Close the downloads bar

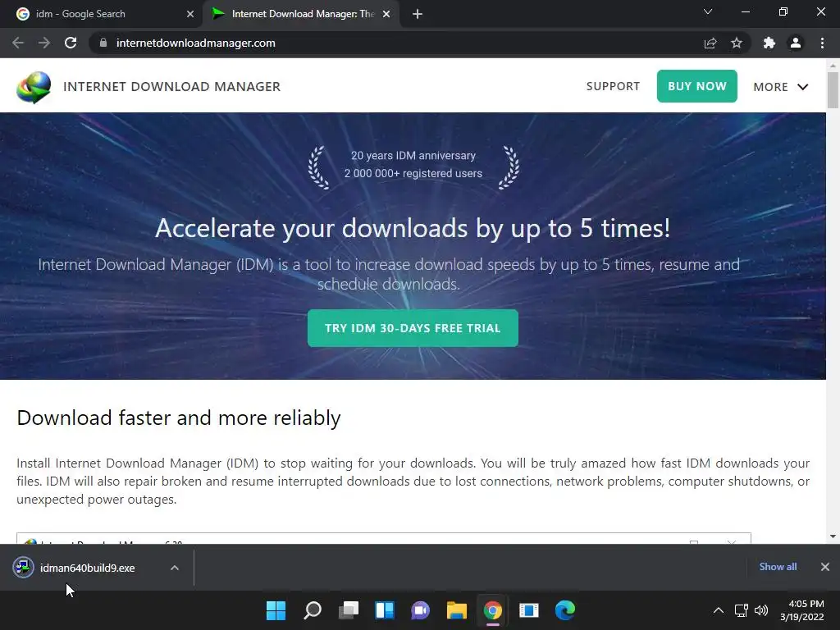pos(825,566)
